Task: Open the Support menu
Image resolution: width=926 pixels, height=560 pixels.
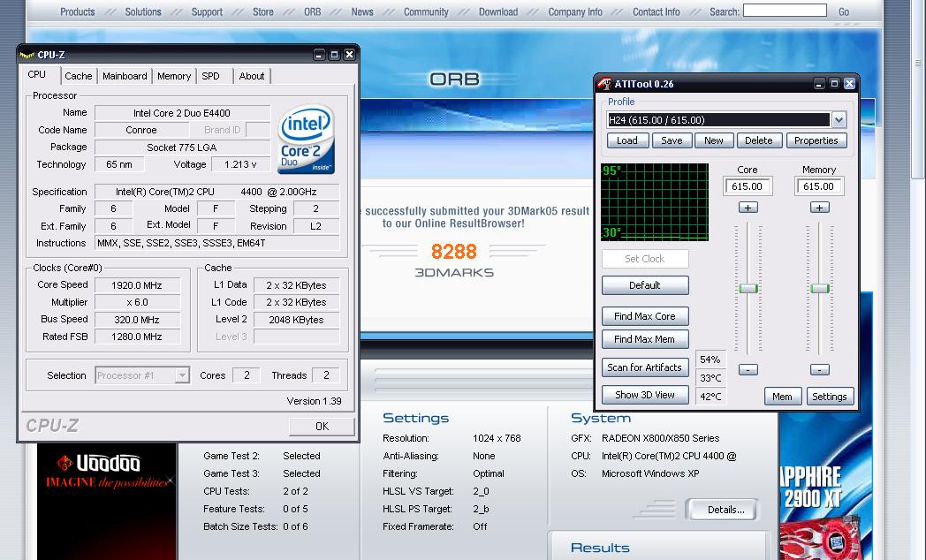Action: pos(207,11)
